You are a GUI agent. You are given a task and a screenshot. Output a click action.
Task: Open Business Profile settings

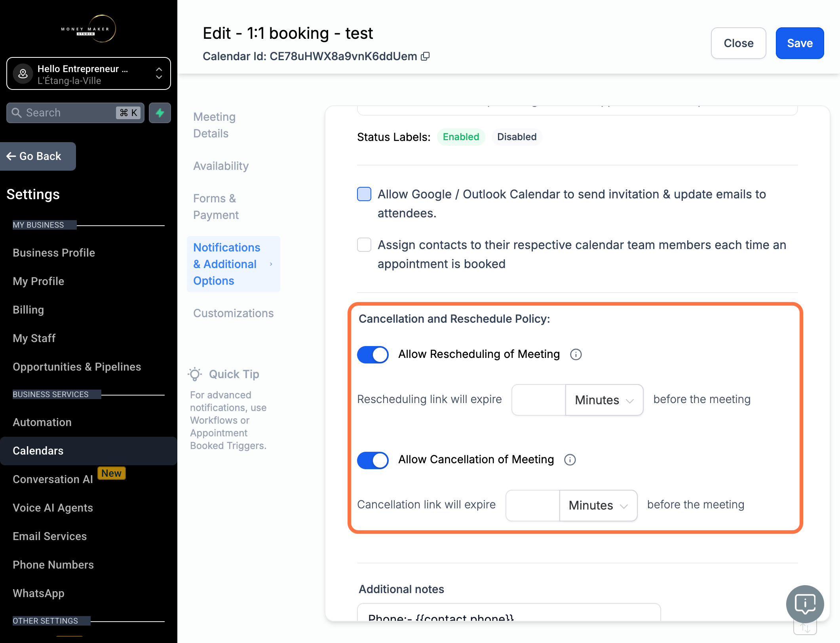tap(54, 253)
